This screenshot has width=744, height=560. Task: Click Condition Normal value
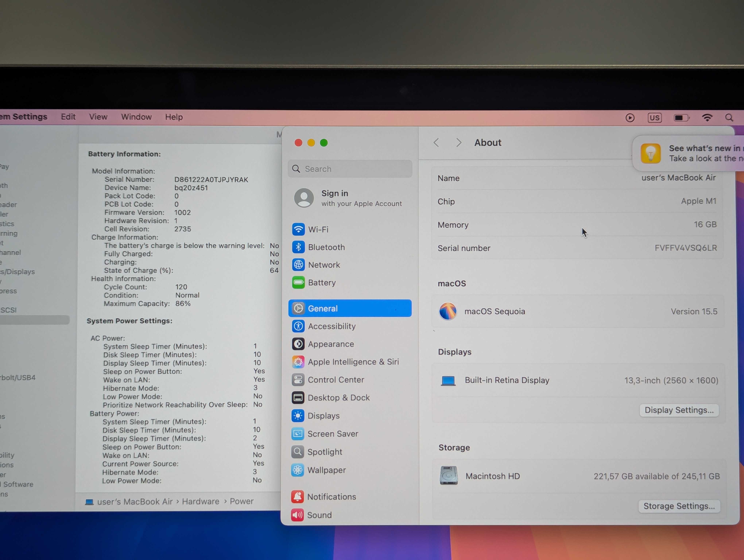[187, 295]
